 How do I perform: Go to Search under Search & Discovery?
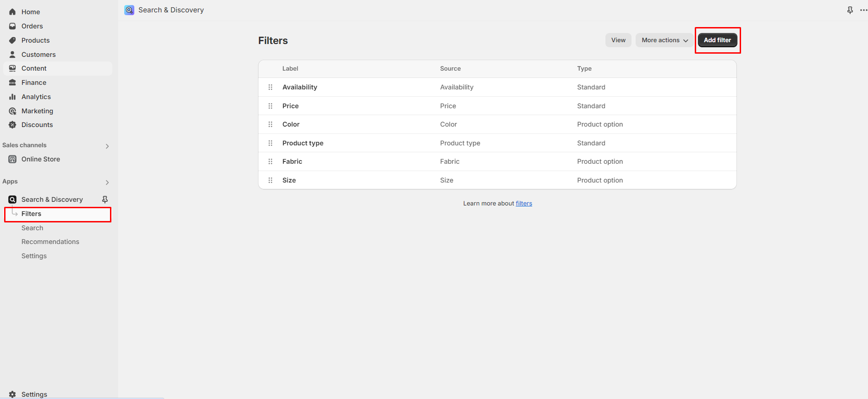tap(32, 228)
